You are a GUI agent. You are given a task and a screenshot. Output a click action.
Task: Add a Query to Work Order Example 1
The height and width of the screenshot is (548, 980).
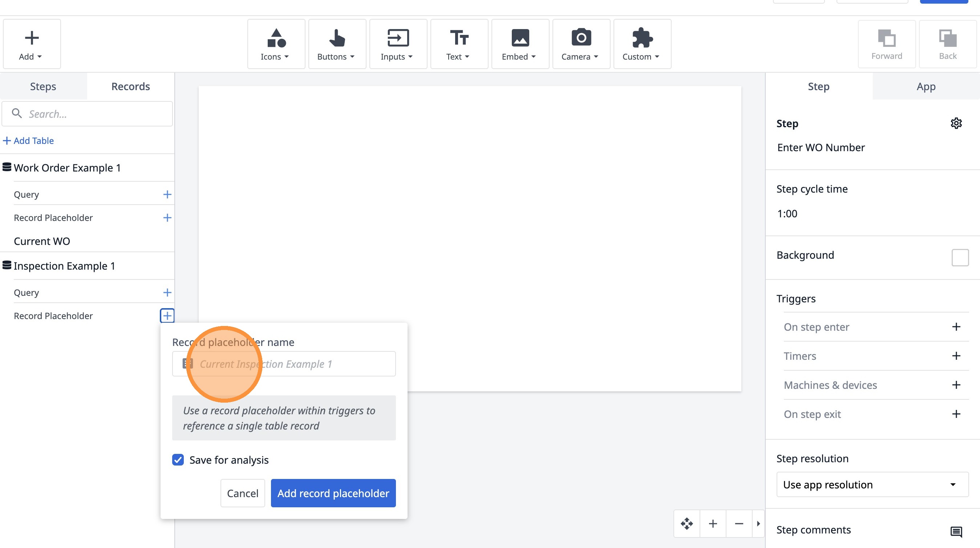[x=167, y=194]
